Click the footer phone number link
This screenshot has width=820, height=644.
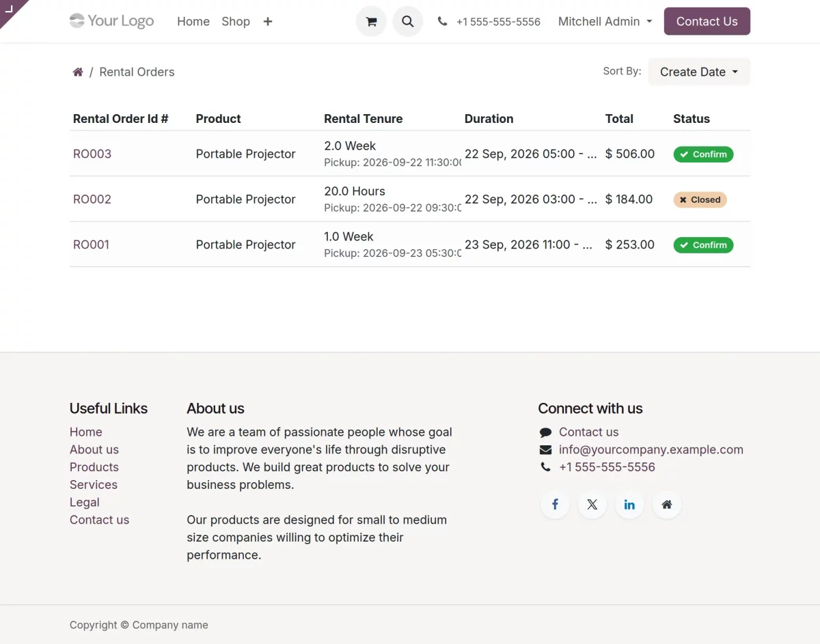(x=607, y=467)
